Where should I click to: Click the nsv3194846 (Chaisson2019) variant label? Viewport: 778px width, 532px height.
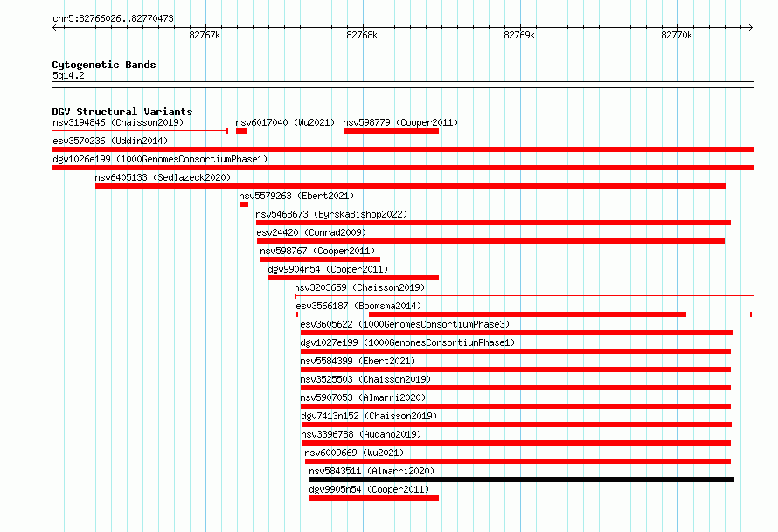tap(118, 122)
